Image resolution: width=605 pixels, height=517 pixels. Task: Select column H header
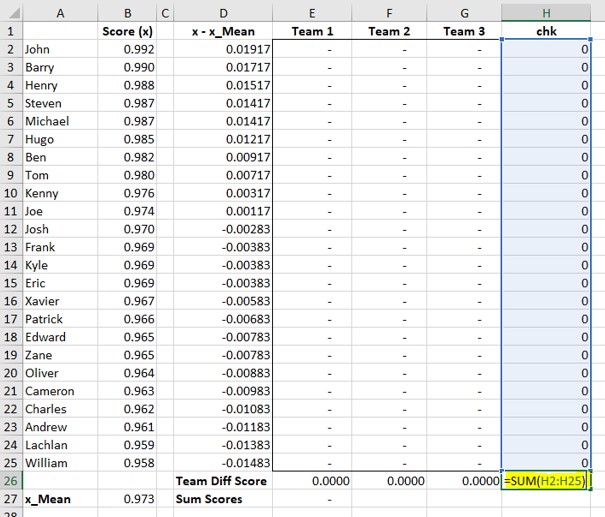tap(546, 12)
